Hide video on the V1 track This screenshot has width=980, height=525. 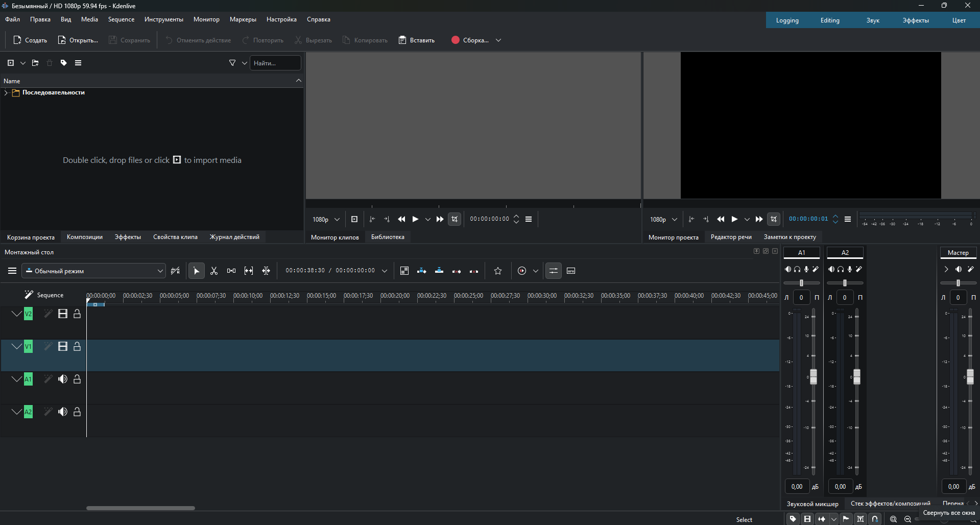coord(63,347)
